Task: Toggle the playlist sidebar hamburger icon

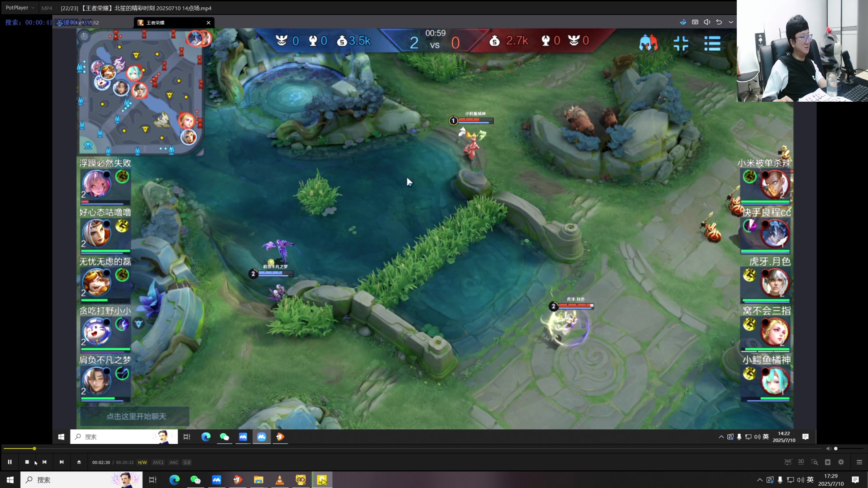Action: 859,462
